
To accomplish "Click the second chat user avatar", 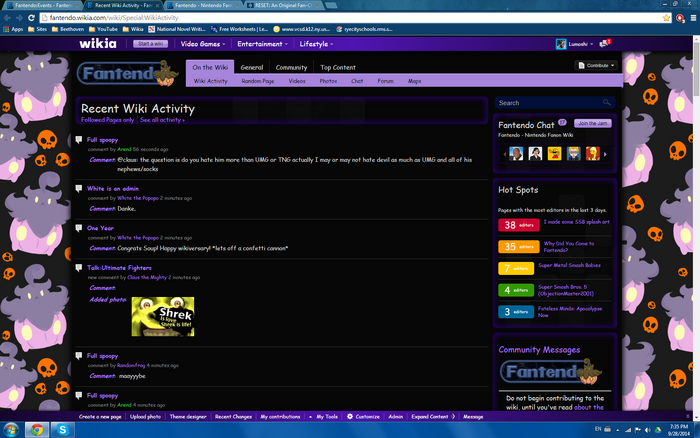I will (x=535, y=154).
